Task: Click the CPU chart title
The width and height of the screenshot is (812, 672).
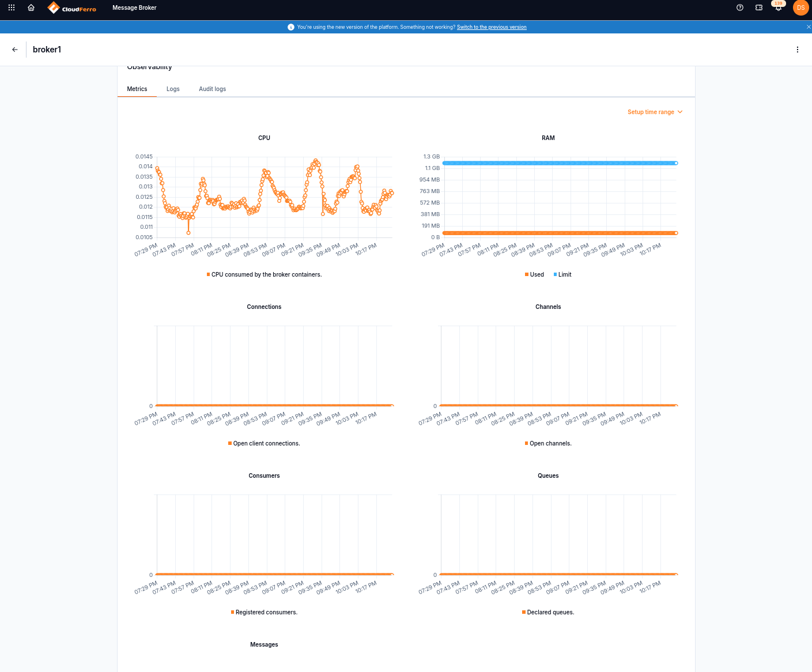Action: coord(265,138)
